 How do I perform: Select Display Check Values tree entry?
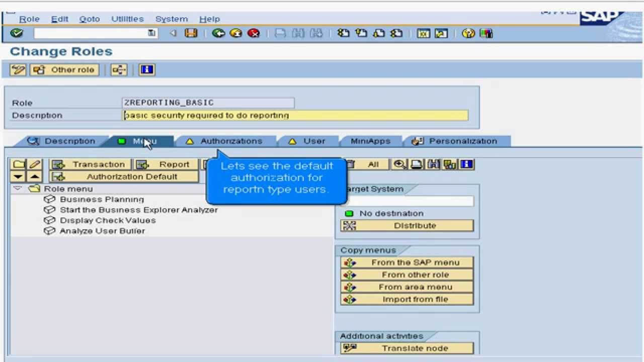(108, 220)
